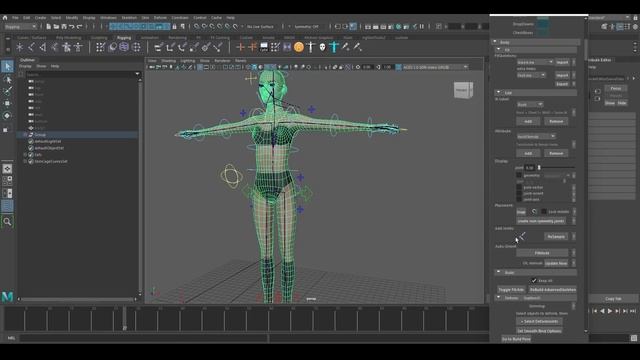Screen dimensions: 640x360
Task: Click the joint size slider handle
Action: pyautogui.click(x=539, y=167)
